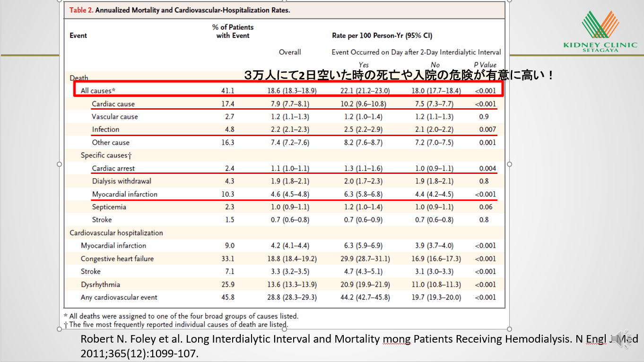Click the Dialysis withdrawal row label

pos(122,181)
